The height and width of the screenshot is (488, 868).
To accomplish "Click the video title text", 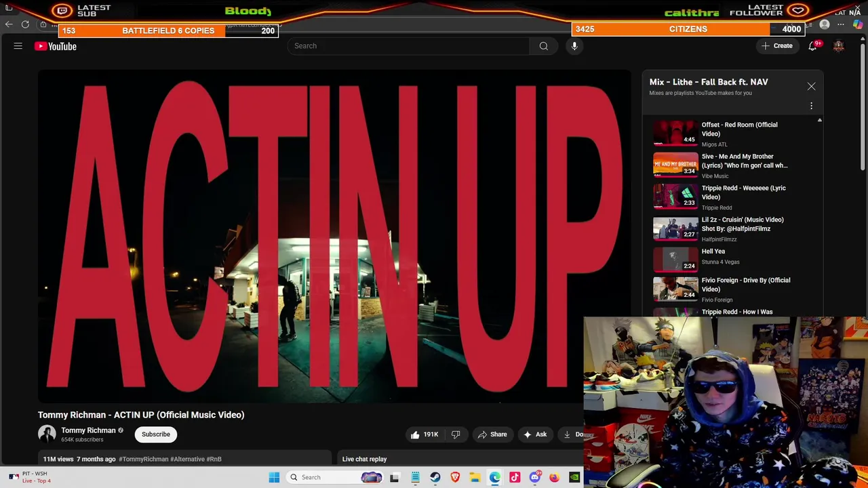I will click(141, 415).
